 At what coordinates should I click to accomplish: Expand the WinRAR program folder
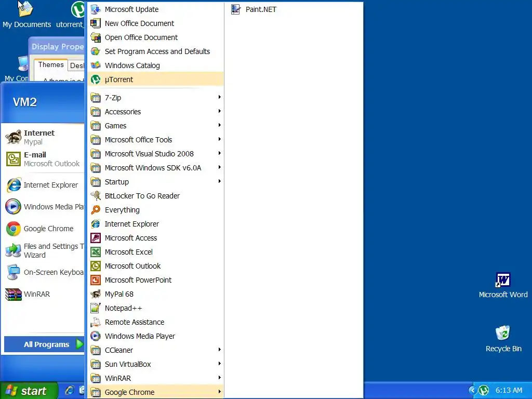click(x=155, y=378)
